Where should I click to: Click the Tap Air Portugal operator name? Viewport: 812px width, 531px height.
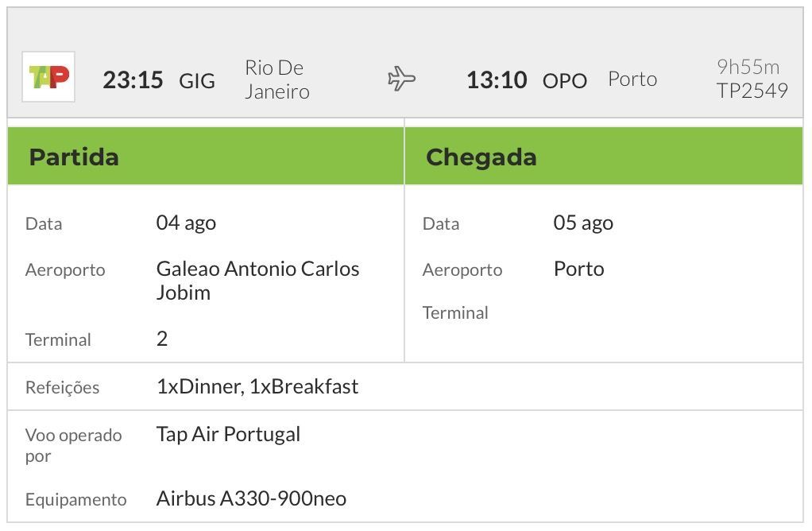tap(228, 434)
